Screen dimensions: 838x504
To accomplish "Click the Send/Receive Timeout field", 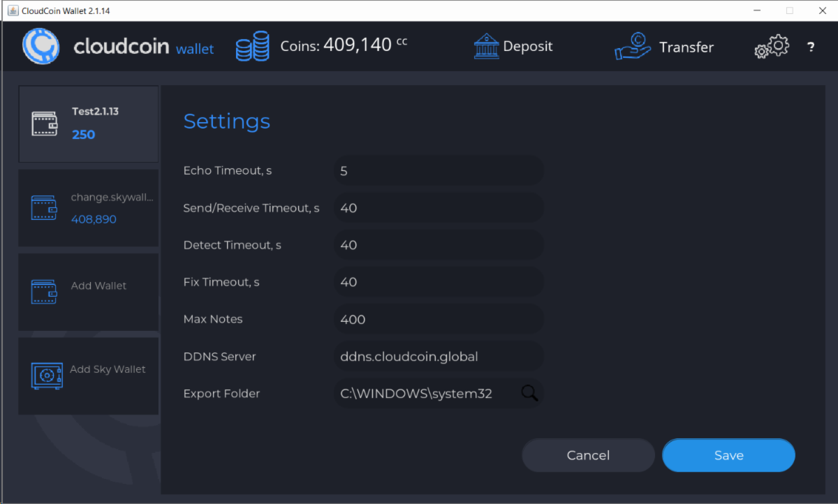I will click(x=439, y=208).
